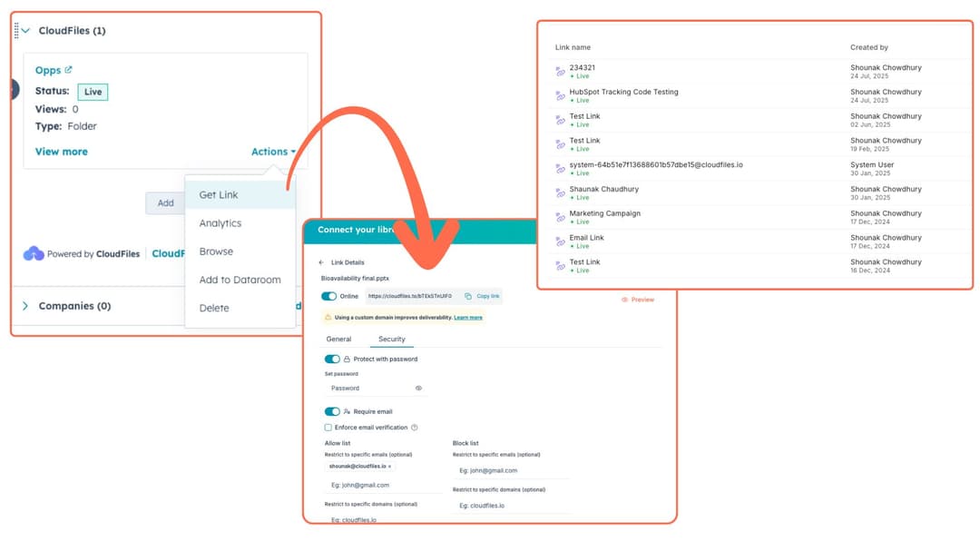
Task: Switch to the General tab
Action: coord(338,340)
